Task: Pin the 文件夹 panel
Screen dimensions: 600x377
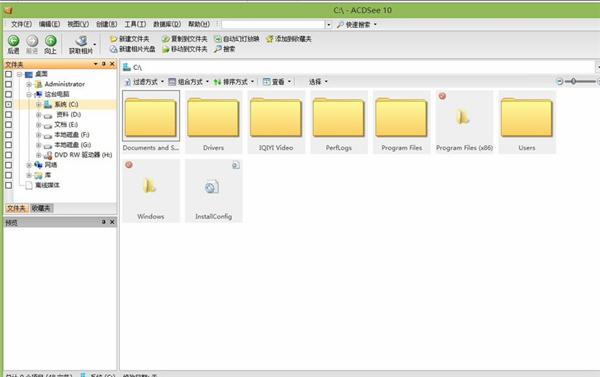Action: pos(104,64)
